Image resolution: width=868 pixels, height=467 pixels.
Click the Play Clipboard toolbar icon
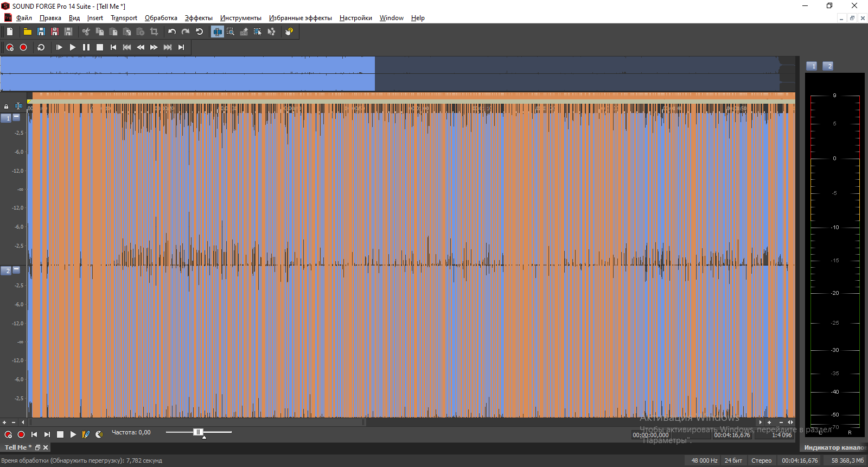click(x=141, y=31)
